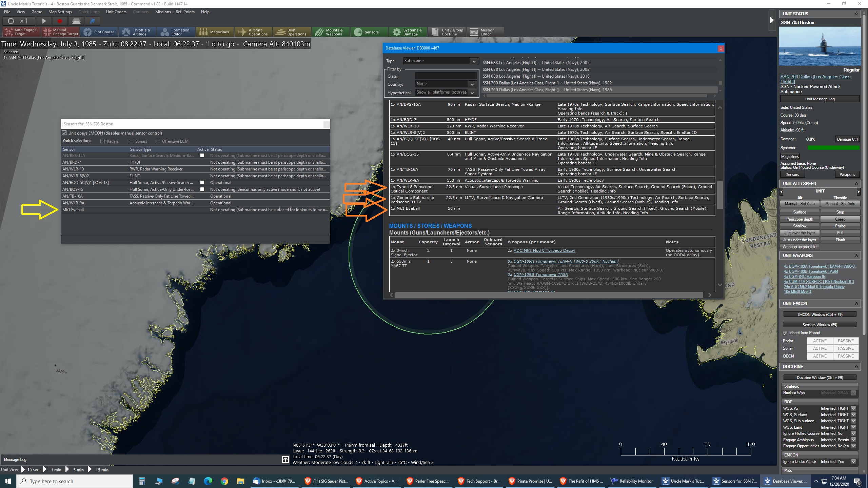Click the green Systems status bar
The height and width of the screenshot is (488, 868).
click(x=833, y=148)
